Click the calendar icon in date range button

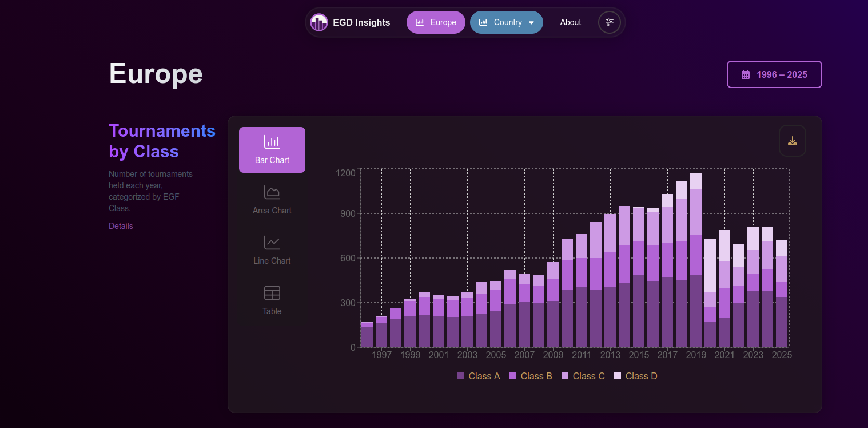[x=746, y=74]
